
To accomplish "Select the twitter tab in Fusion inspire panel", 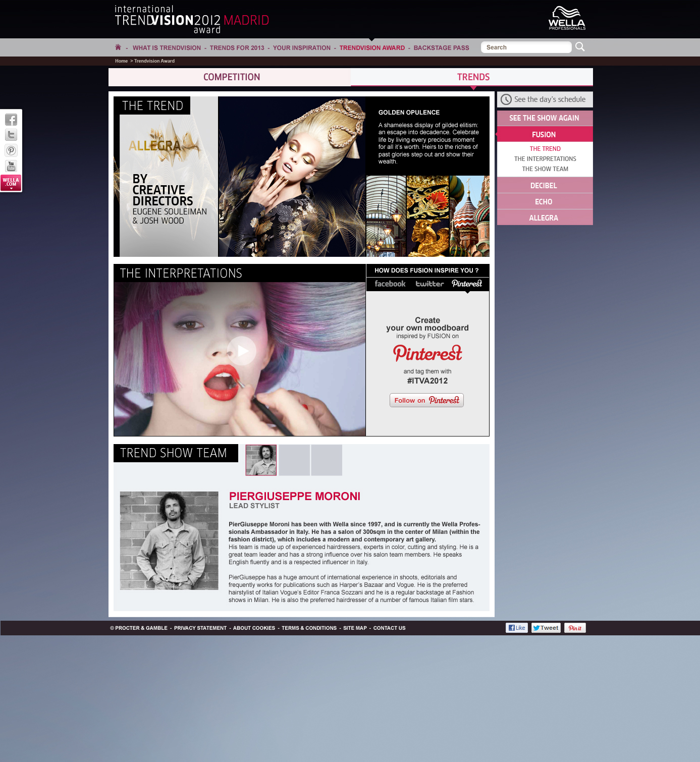I will (x=429, y=284).
